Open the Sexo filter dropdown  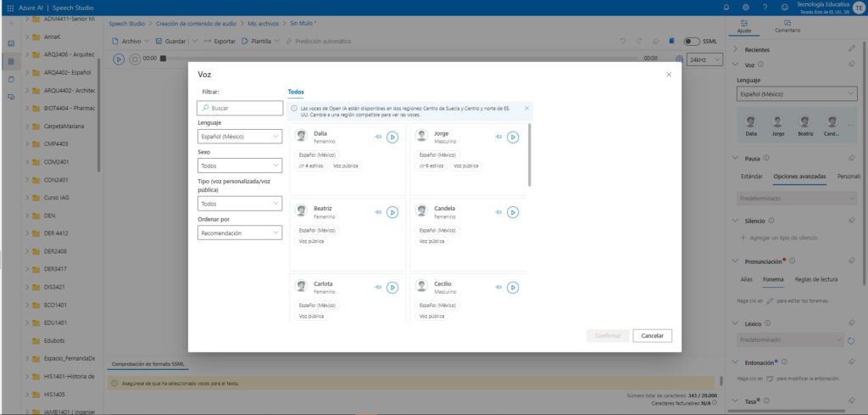[240, 166]
